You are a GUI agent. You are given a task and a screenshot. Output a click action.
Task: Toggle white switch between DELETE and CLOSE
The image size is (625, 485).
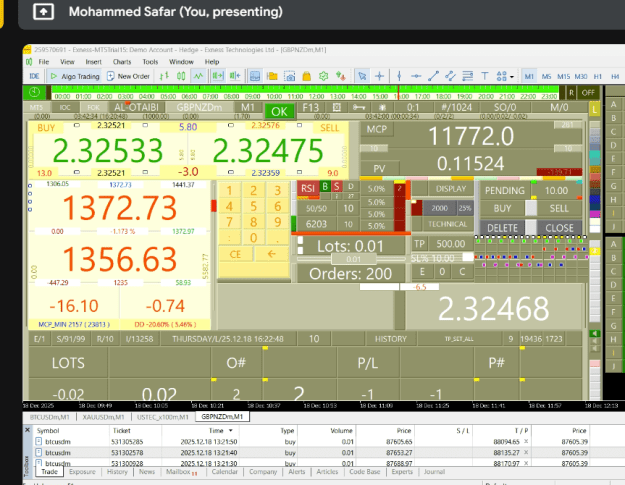point(531,228)
